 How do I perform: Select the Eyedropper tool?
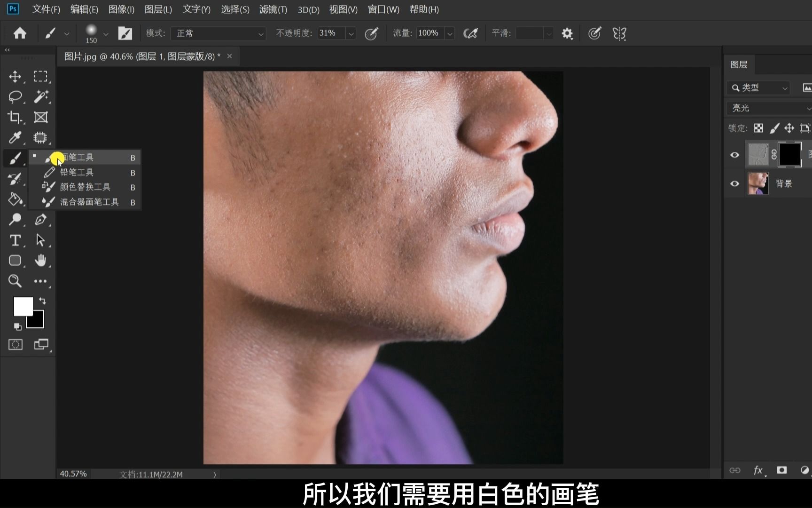tap(16, 137)
